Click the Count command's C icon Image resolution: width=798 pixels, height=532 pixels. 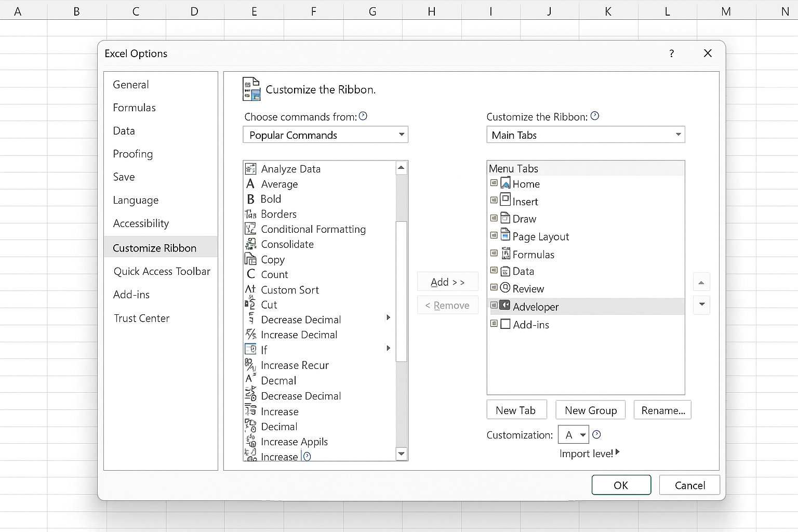tap(251, 274)
